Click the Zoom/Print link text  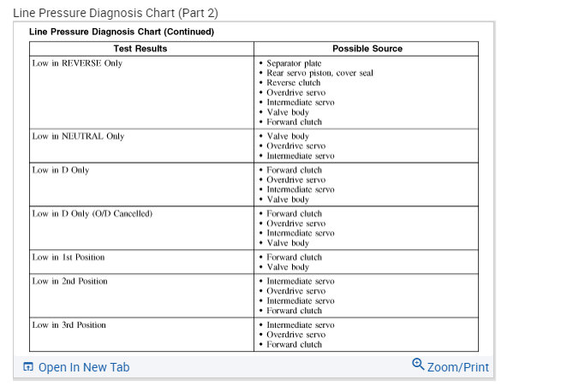[458, 367]
